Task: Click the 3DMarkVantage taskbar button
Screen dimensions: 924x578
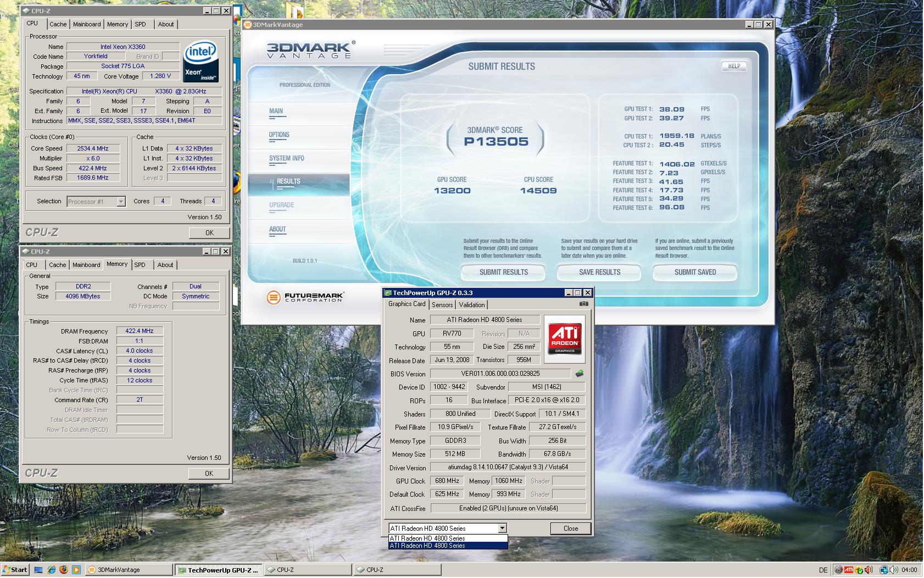Action: [x=129, y=570]
